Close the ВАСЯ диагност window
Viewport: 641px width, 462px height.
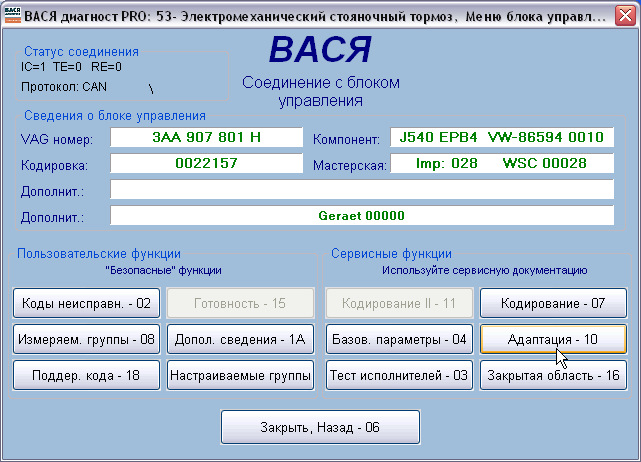point(625,16)
